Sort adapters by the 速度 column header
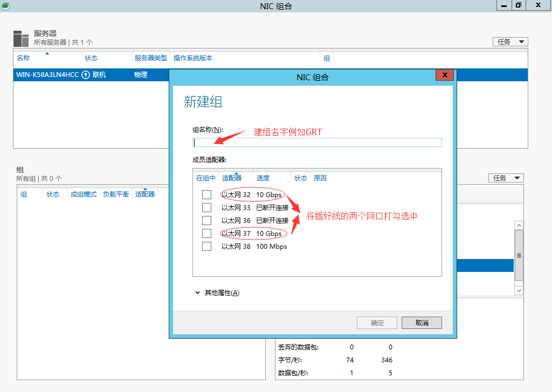Viewport: 552px width, 392px height. (263, 177)
